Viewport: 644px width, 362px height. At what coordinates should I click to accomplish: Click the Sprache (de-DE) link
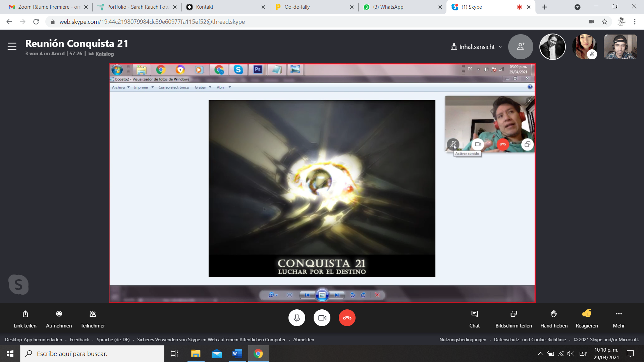point(113,340)
